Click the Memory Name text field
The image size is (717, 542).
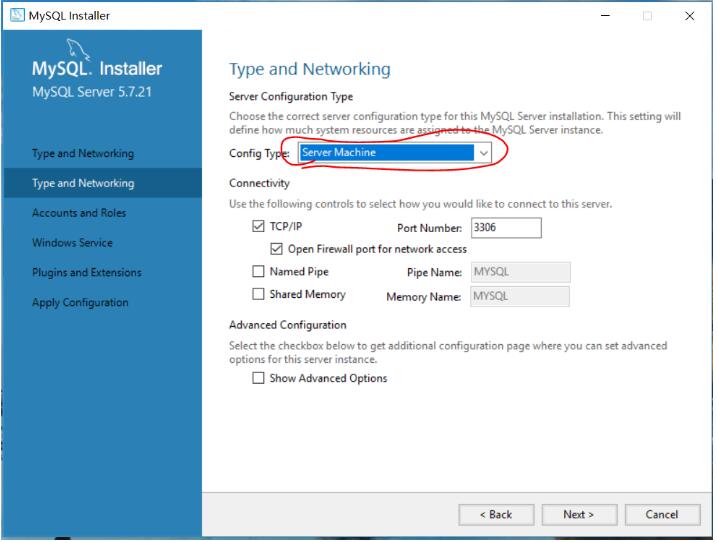519,296
